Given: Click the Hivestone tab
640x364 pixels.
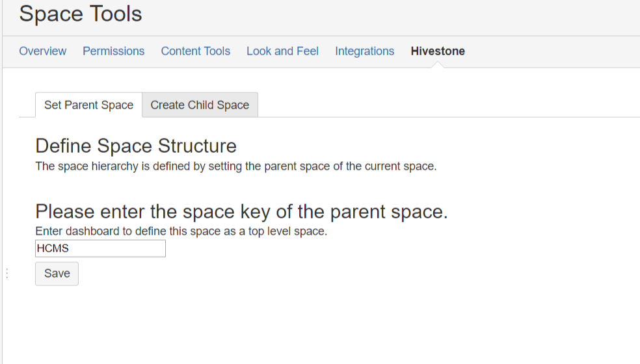Looking at the screenshot, I should tap(438, 51).
